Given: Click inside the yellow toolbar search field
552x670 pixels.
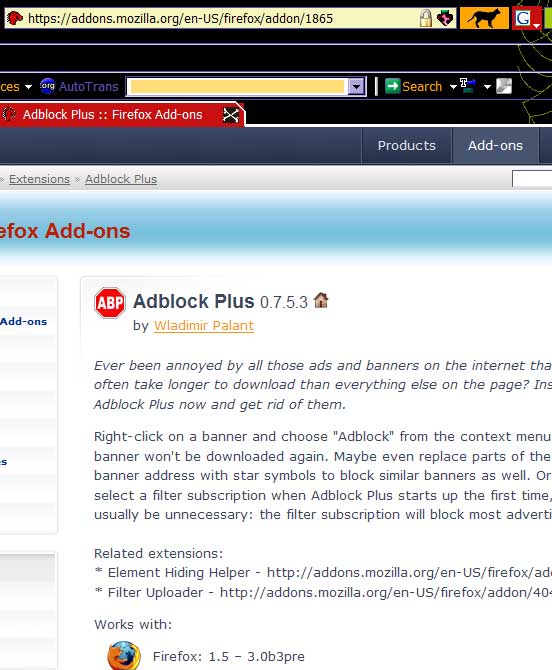Looking at the screenshot, I should pyautogui.click(x=237, y=87).
